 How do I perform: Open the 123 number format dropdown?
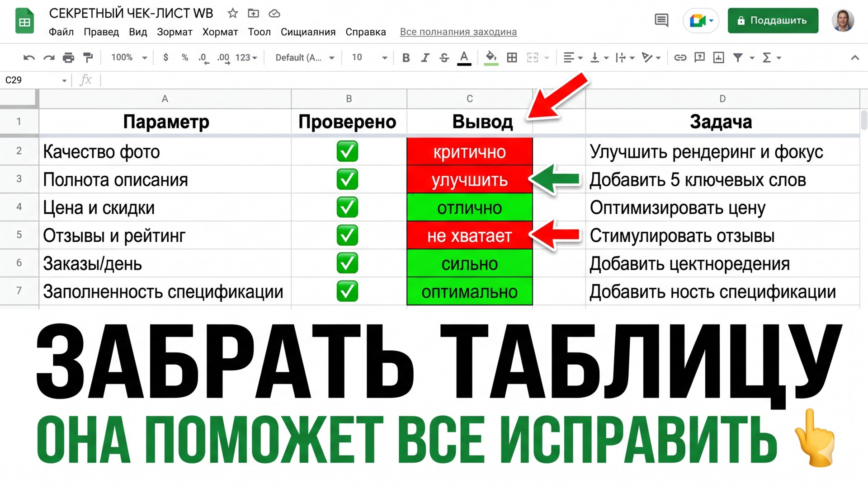pyautogui.click(x=246, y=57)
